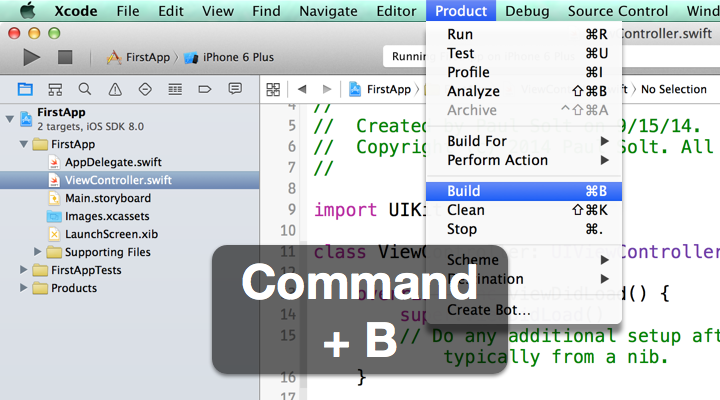This screenshot has width=720, height=400.
Task: Show the Symbol navigator icon
Action: (55, 89)
